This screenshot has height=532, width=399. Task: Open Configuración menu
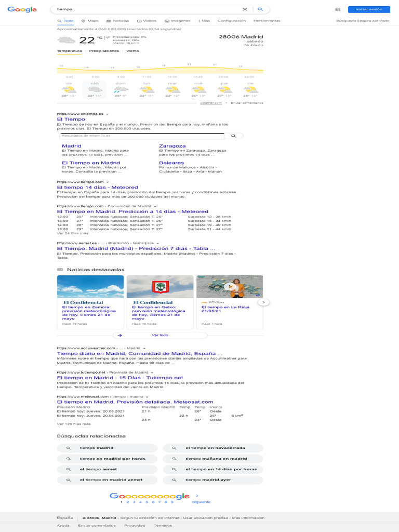click(232, 21)
